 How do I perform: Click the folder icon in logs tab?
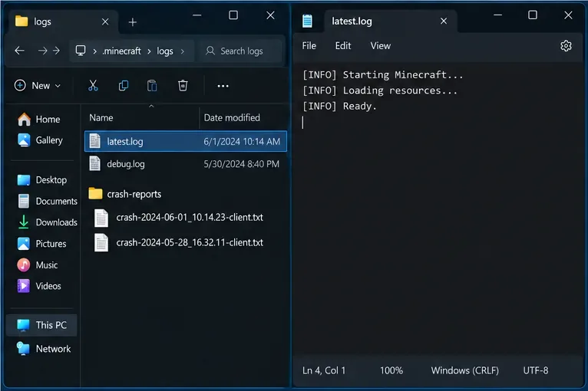(x=21, y=21)
